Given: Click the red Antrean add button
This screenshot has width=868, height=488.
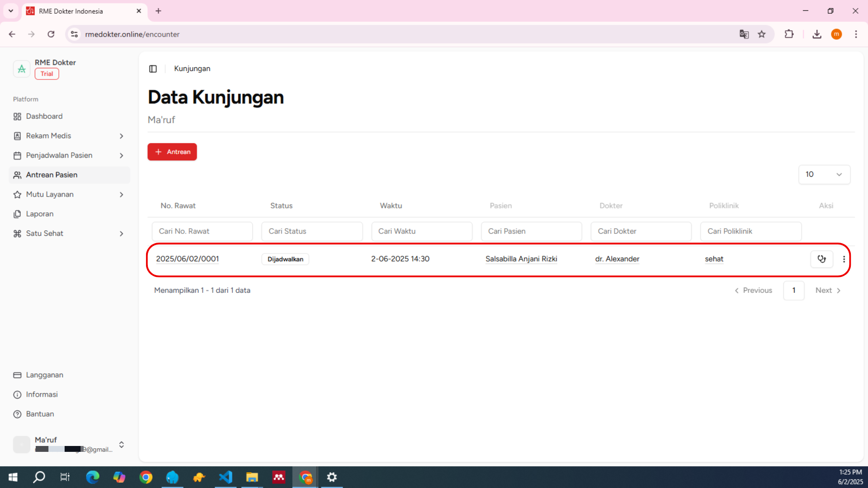Looking at the screenshot, I should 172,152.
